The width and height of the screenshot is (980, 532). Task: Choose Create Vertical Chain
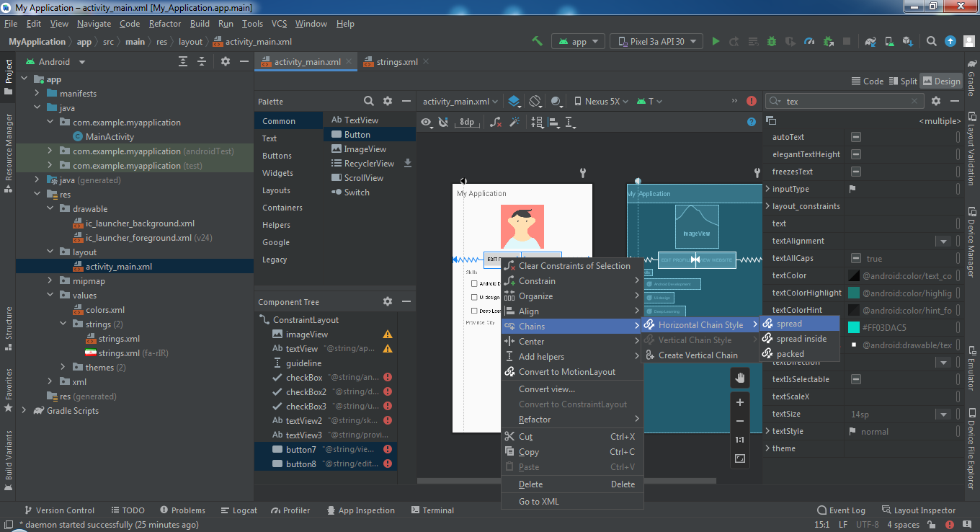700,355
